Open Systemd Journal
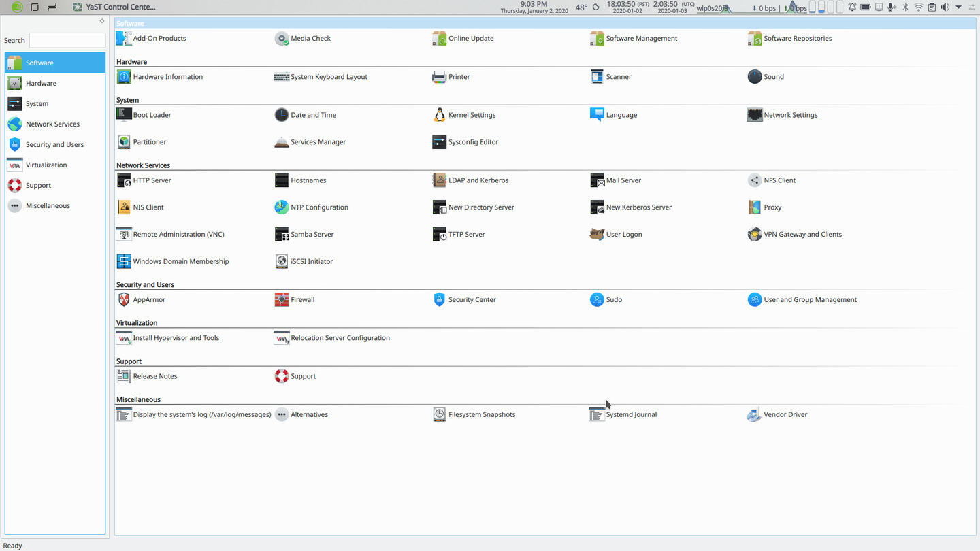 (x=623, y=414)
